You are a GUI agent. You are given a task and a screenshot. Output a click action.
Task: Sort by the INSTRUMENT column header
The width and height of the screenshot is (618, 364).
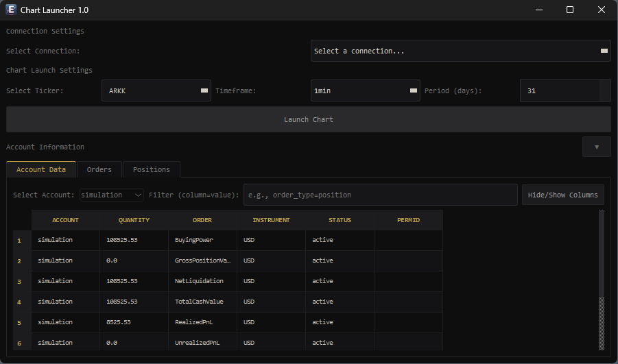[271, 220]
